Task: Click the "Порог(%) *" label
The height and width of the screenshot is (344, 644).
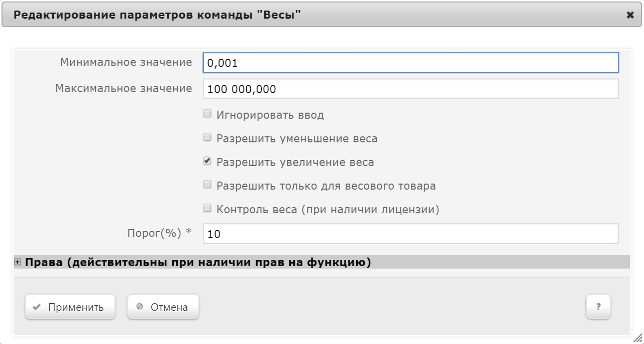Action: click(159, 233)
